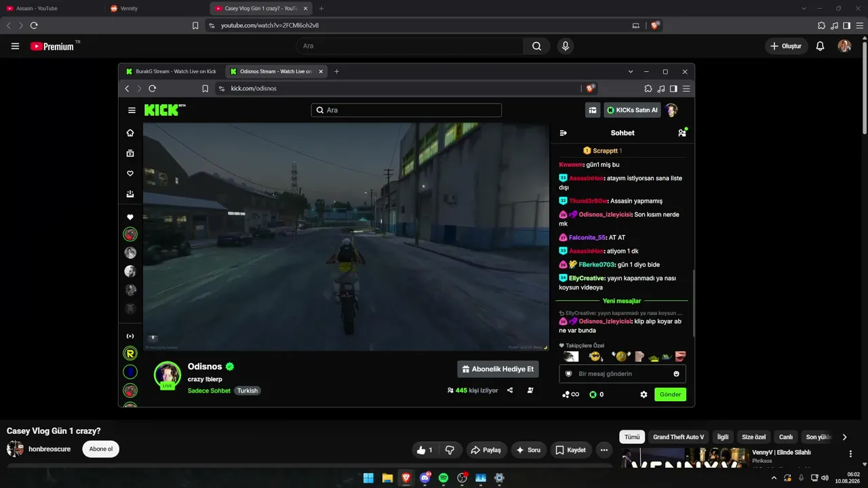Select the Casey Vlog Gün 1 crazy tab
Image resolution: width=868 pixels, height=488 pixels.
pos(260,8)
